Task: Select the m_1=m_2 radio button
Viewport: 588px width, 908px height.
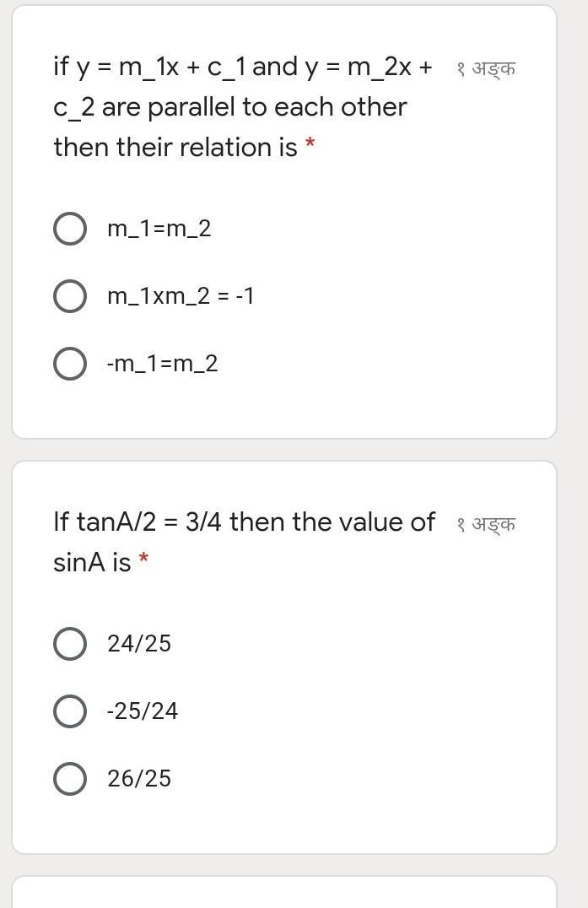Action: (69, 229)
